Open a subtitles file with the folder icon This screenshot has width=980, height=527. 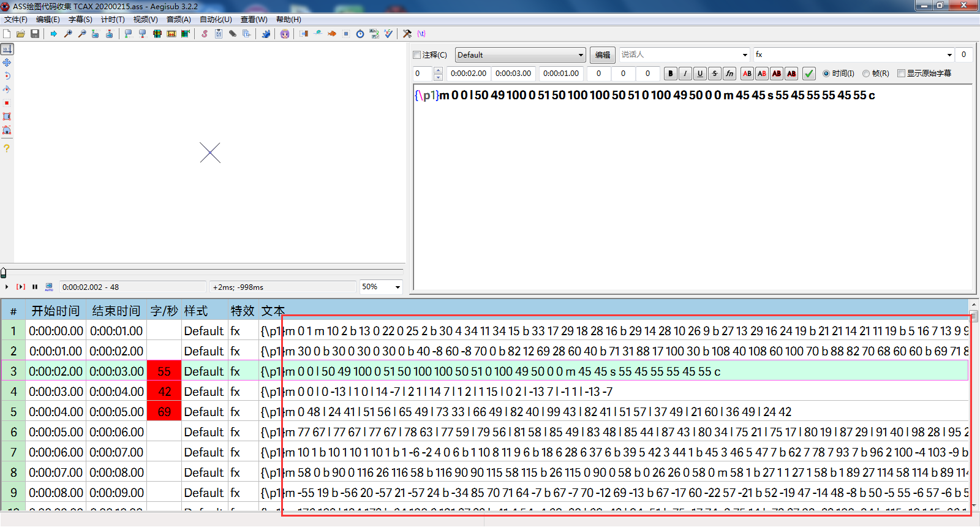21,34
